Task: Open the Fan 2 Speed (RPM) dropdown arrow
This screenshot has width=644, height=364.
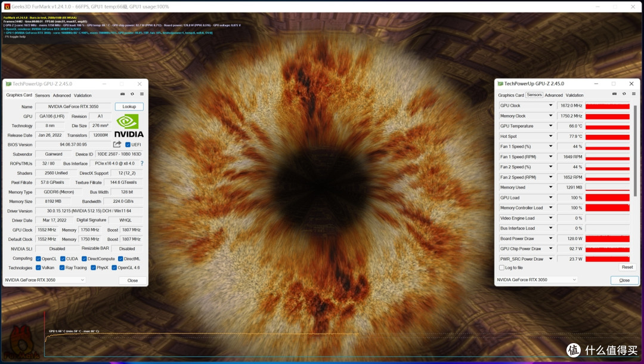Action: [551, 177]
